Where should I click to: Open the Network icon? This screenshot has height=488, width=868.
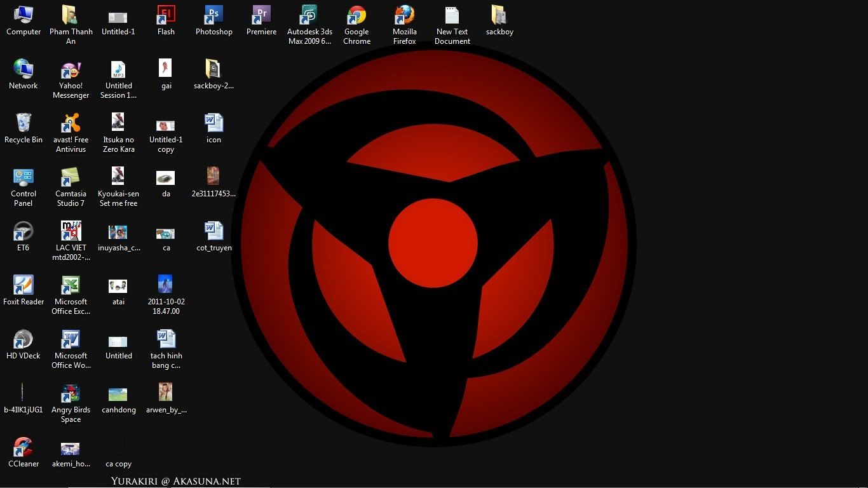pyautogui.click(x=24, y=74)
